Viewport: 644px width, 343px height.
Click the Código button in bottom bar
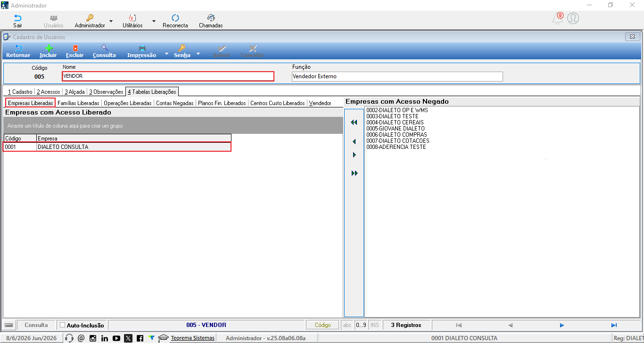[323, 325]
